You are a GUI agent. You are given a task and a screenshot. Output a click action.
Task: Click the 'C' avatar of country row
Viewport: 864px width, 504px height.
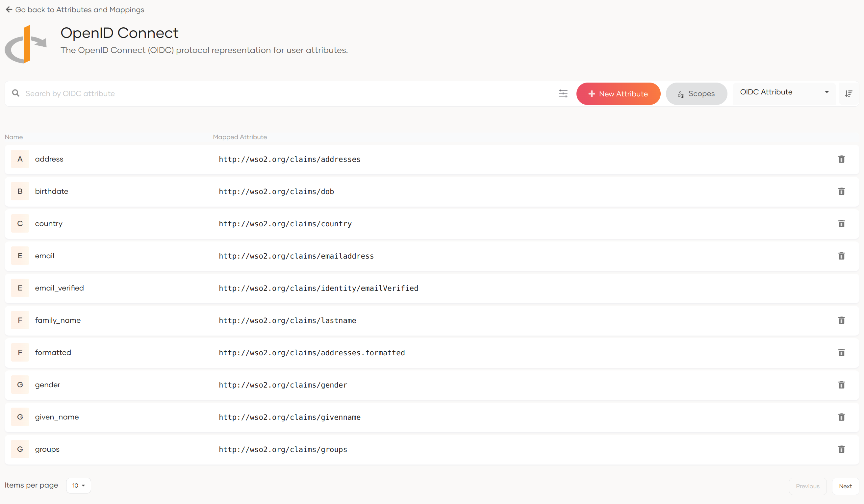(20, 223)
